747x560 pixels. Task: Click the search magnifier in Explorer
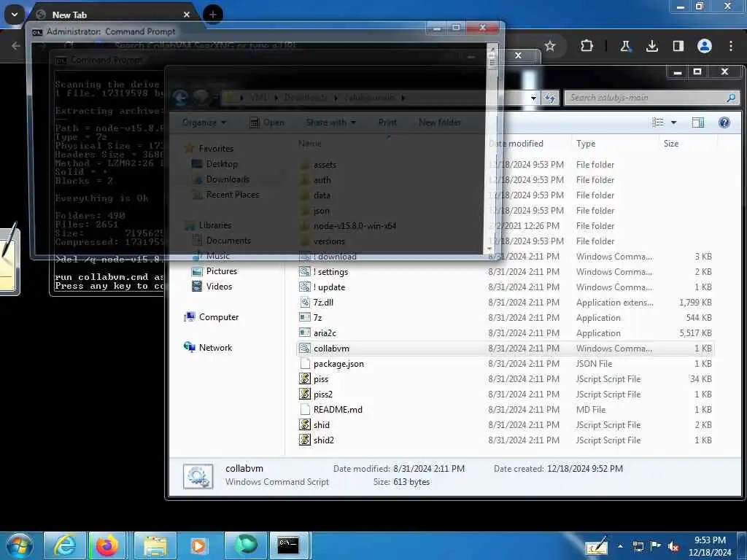[731, 98]
